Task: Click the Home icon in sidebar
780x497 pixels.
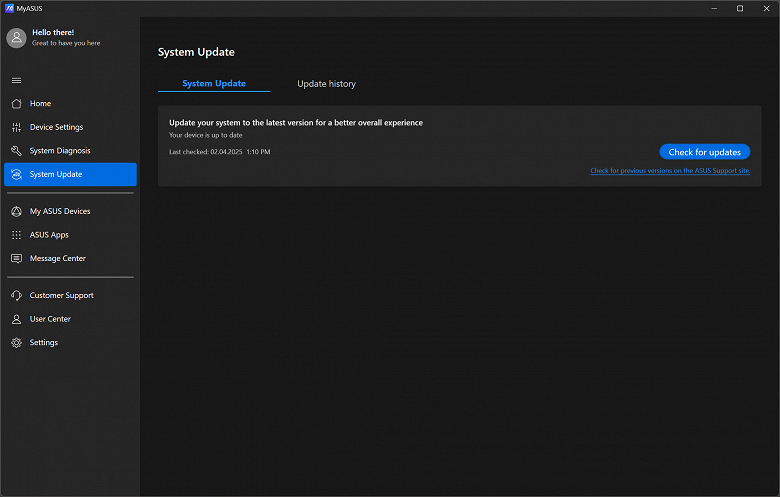Action: point(16,104)
